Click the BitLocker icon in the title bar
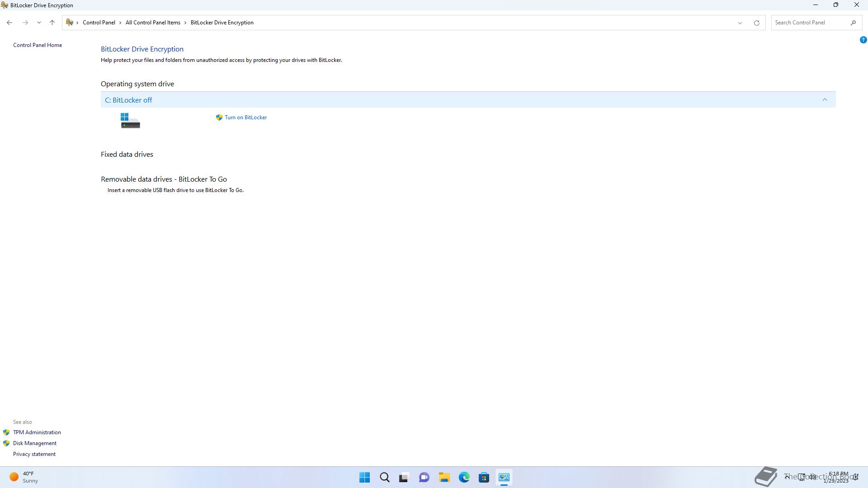Image resolution: width=868 pixels, height=488 pixels. pos(5,5)
